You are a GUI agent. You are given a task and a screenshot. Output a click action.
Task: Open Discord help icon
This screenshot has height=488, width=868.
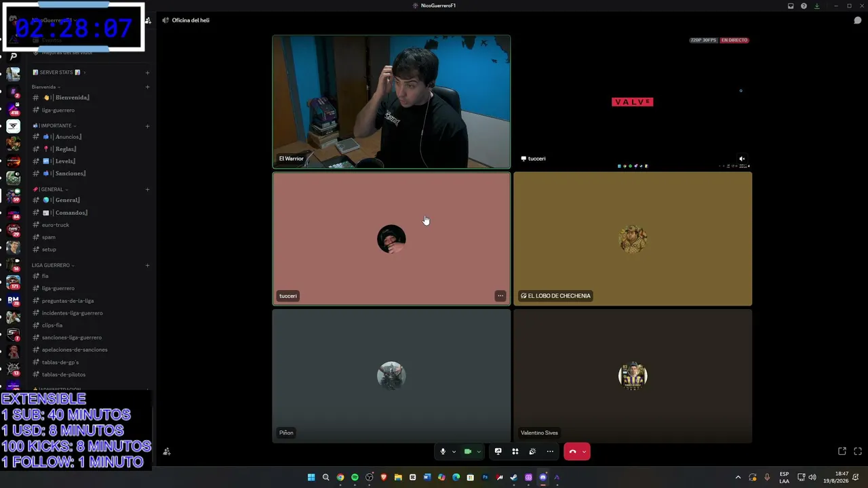pyautogui.click(x=804, y=6)
